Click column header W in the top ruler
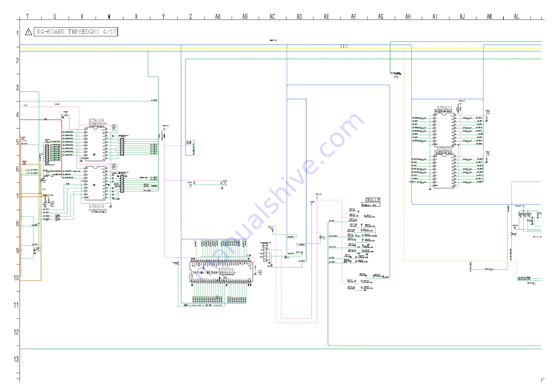555x392 pixels. [109, 16]
